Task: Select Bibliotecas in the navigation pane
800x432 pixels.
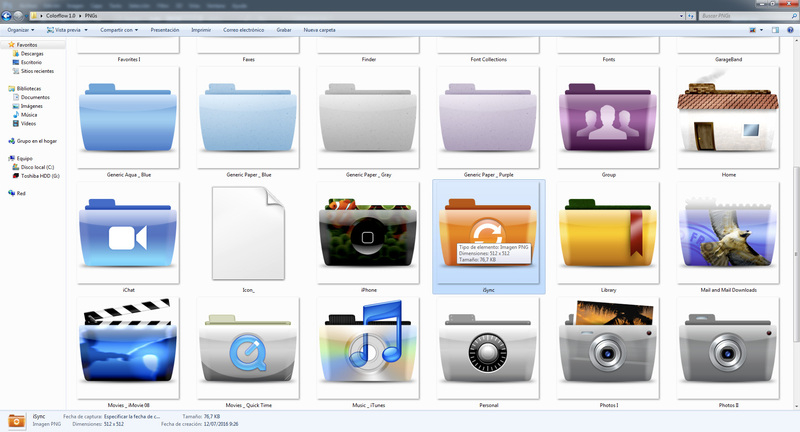Action: pos(28,88)
